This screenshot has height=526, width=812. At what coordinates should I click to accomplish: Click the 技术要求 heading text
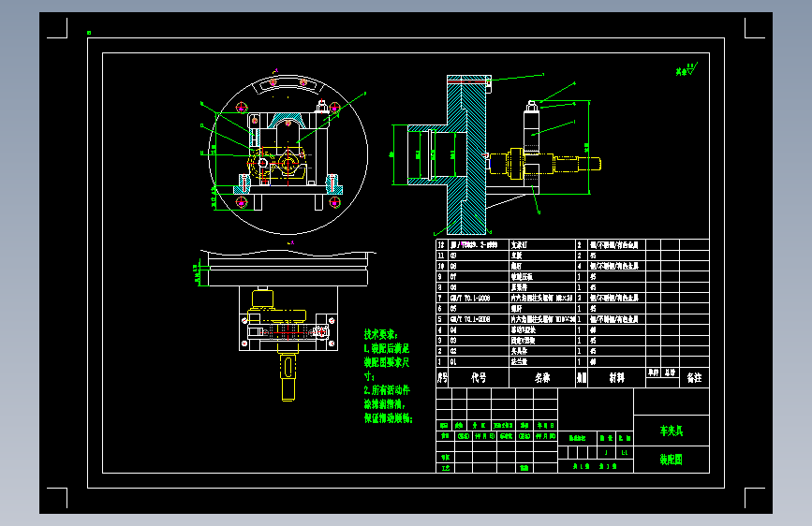tap(380, 334)
